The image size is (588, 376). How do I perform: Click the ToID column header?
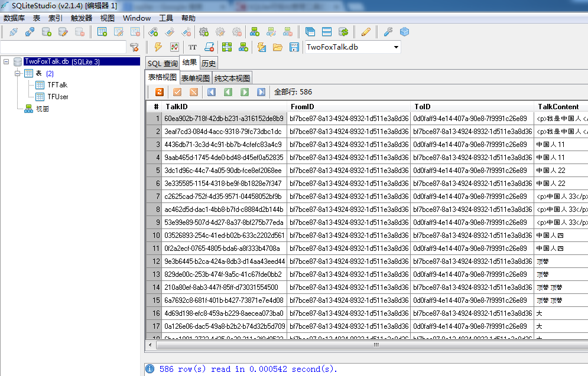pos(472,107)
